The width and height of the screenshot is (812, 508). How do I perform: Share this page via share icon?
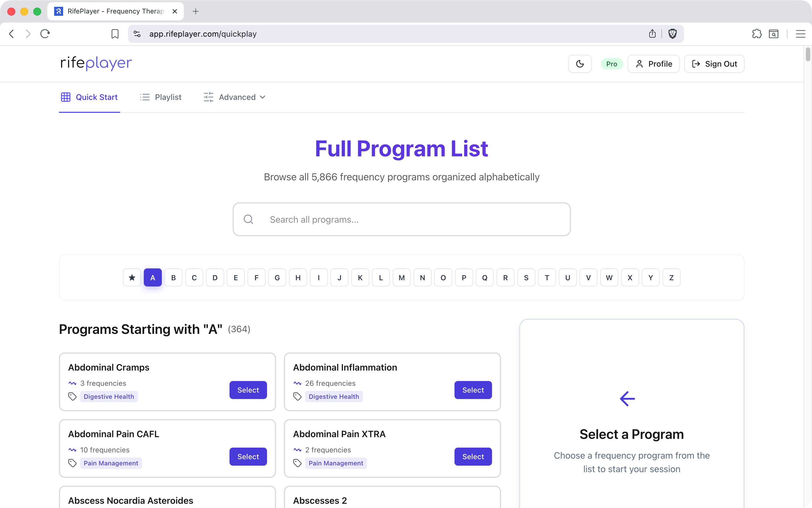pos(652,34)
